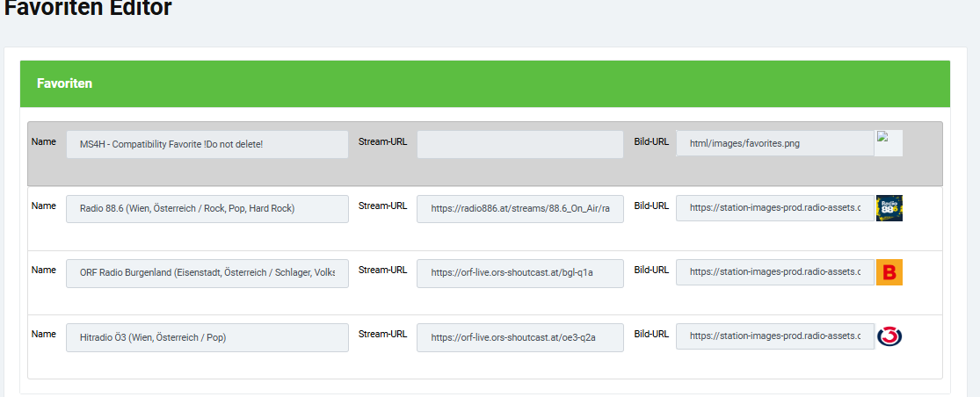Click the Hitradio Ö3 name field
980x397 pixels.
pos(207,337)
